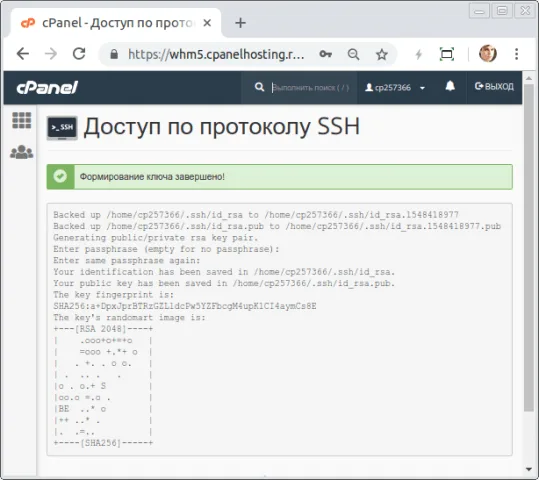
Task: Click the scrollbar down arrow
Action: pyautogui.click(x=529, y=469)
